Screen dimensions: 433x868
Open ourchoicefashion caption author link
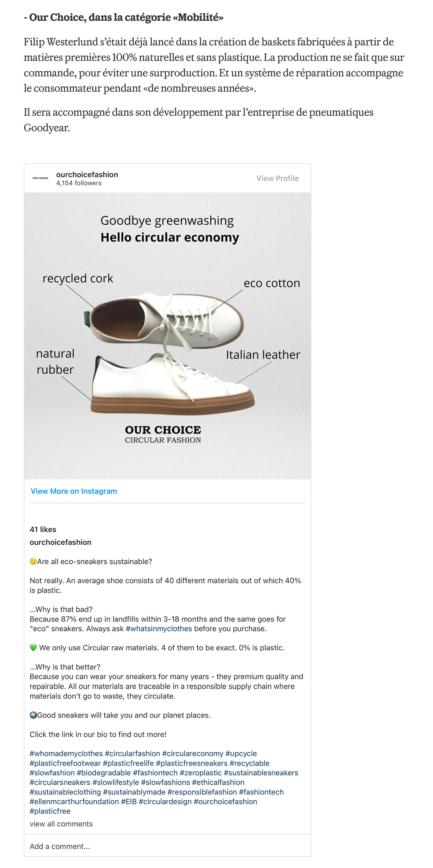click(x=60, y=542)
